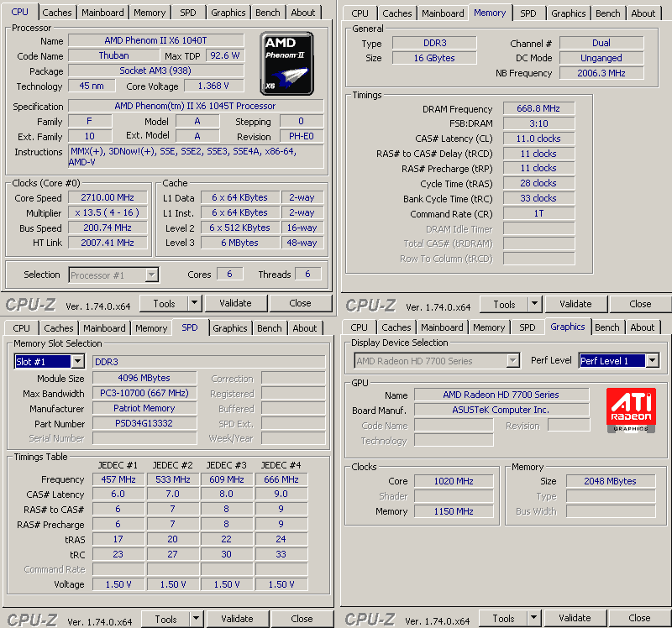672x628 pixels.
Task: Click Validate button in CPU window
Action: [236, 303]
